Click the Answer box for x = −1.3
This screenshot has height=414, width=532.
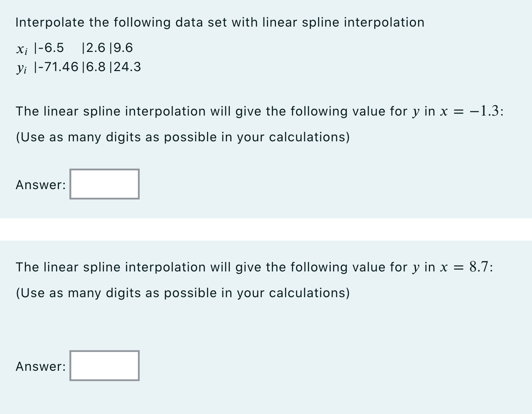(104, 184)
